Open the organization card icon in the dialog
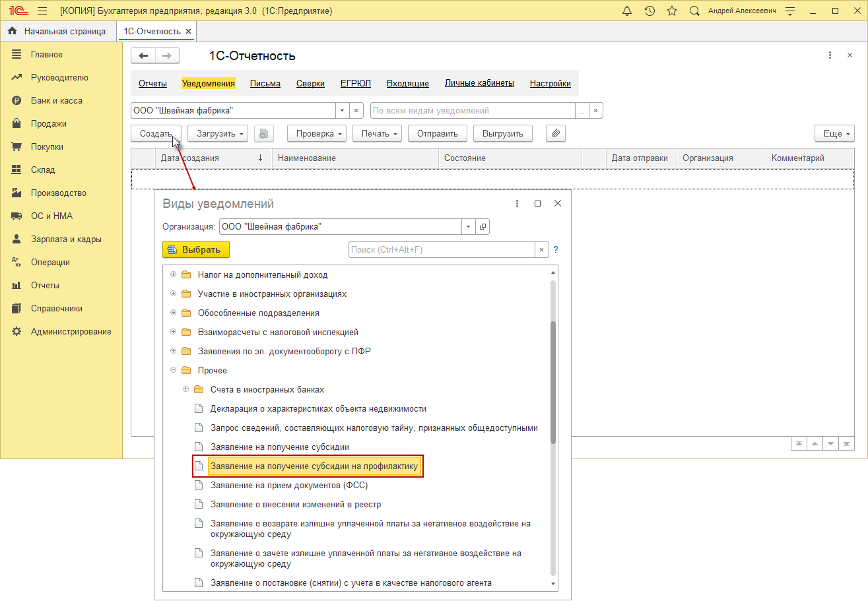The height and width of the screenshot is (601, 868). 483,227
